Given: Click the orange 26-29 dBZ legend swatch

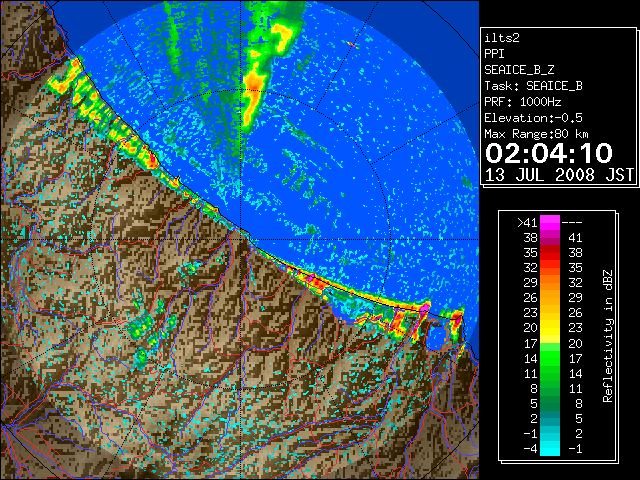Looking at the screenshot, I should 550,298.
